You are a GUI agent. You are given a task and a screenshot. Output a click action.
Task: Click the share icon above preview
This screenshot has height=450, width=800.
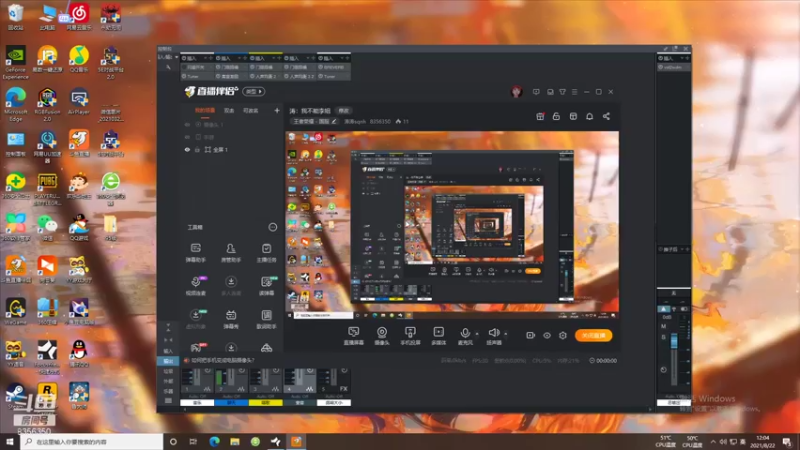606,116
